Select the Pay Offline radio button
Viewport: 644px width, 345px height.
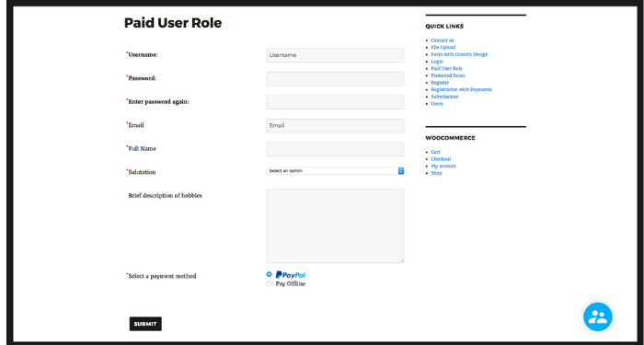click(x=269, y=283)
